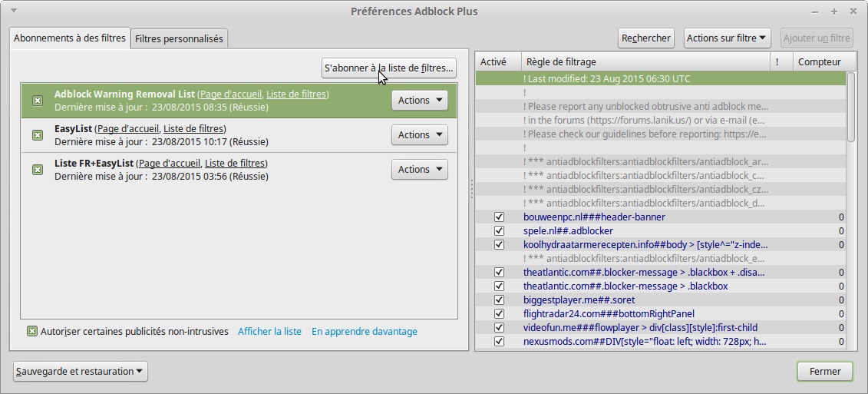Open Actions dropdown for Adblock Warning Removal List

420,101
